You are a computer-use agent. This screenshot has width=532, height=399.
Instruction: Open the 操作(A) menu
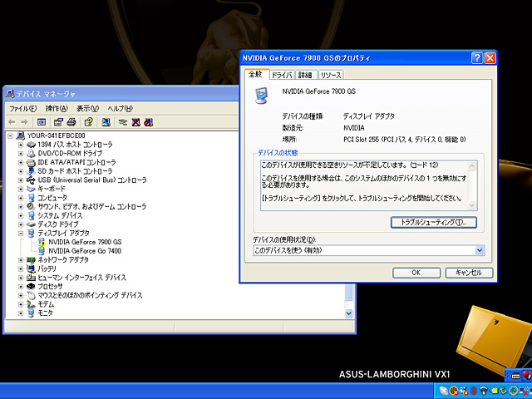tap(57, 108)
